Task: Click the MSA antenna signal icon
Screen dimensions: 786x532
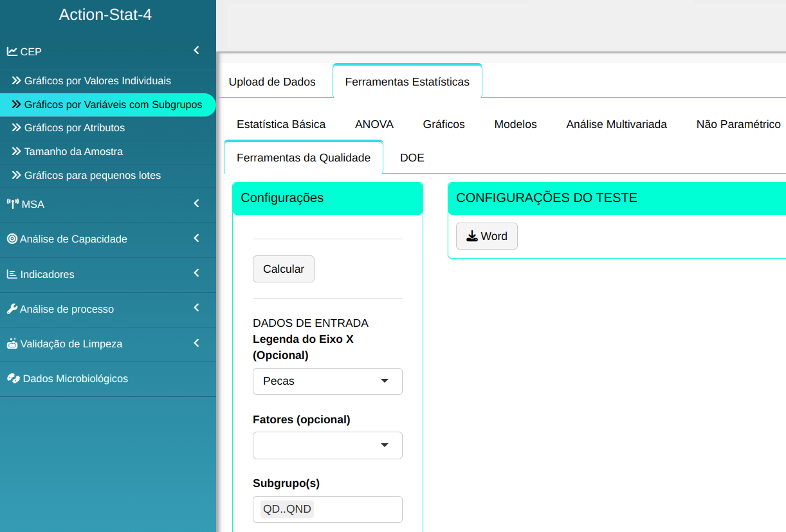Action: 13,204
